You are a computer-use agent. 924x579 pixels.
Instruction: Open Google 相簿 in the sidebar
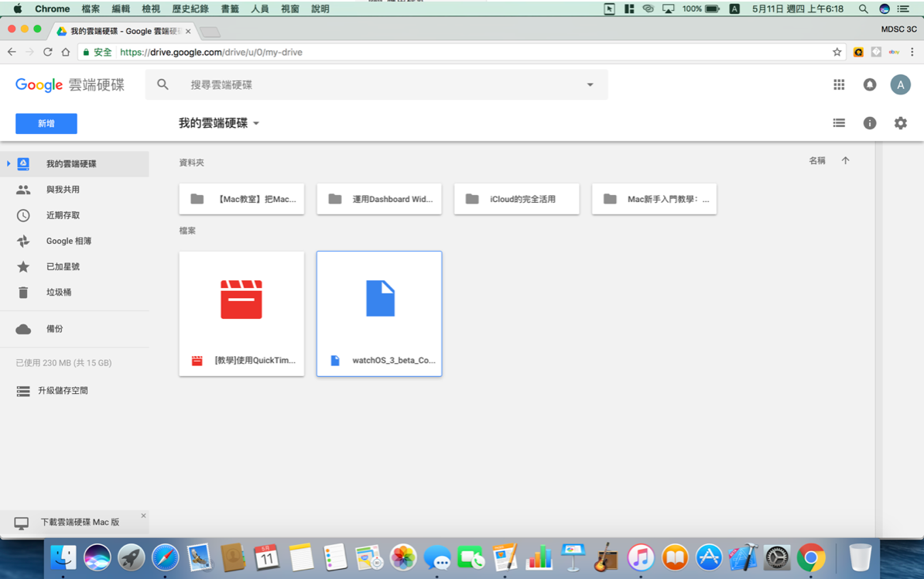[68, 241]
